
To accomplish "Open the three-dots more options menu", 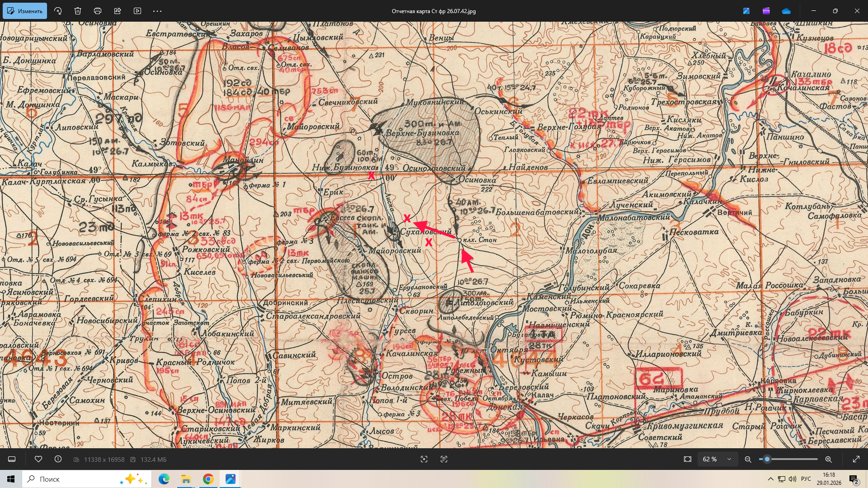I will 157,11.
